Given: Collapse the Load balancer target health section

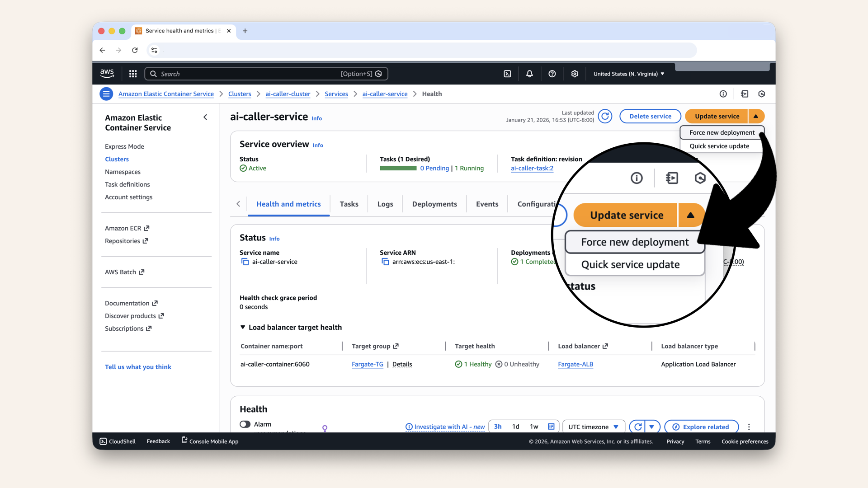Looking at the screenshot, I should coord(242,327).
